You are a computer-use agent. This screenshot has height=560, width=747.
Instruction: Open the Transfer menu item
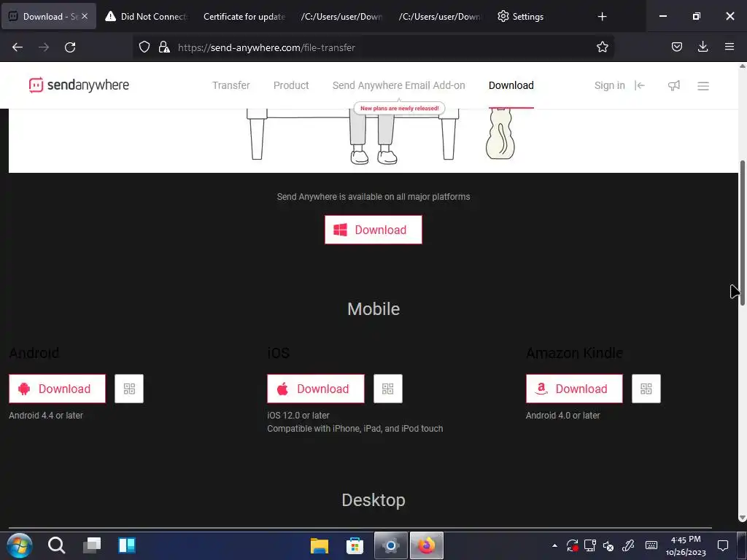(x=231, y=86)
